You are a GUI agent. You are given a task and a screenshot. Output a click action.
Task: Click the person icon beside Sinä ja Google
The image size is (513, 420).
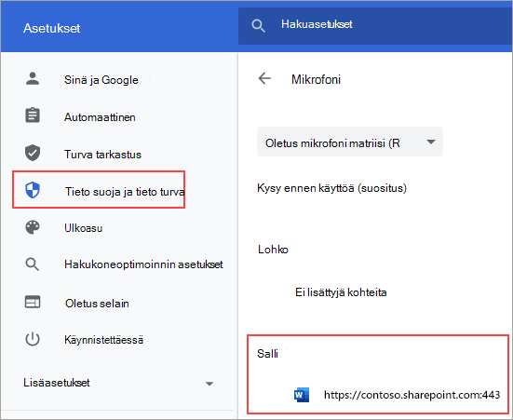click(33, 79)
